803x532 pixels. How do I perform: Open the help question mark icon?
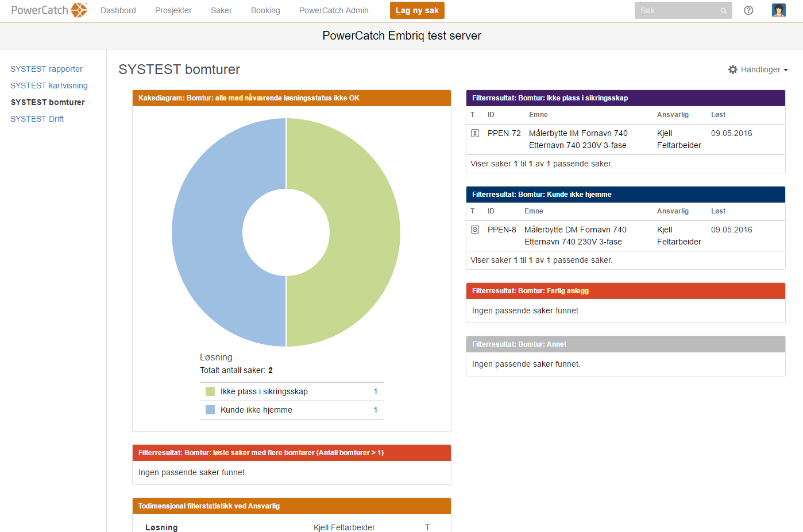pos(748,10)
